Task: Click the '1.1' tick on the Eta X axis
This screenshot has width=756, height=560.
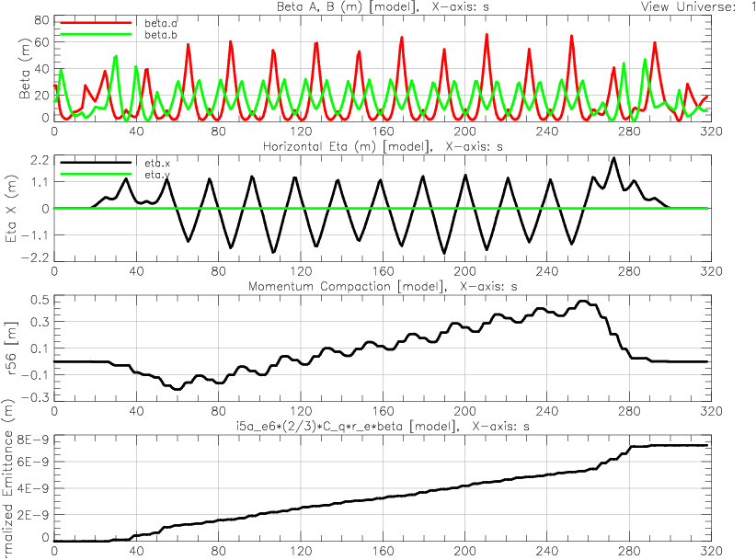Action: [x=40, y=182]
